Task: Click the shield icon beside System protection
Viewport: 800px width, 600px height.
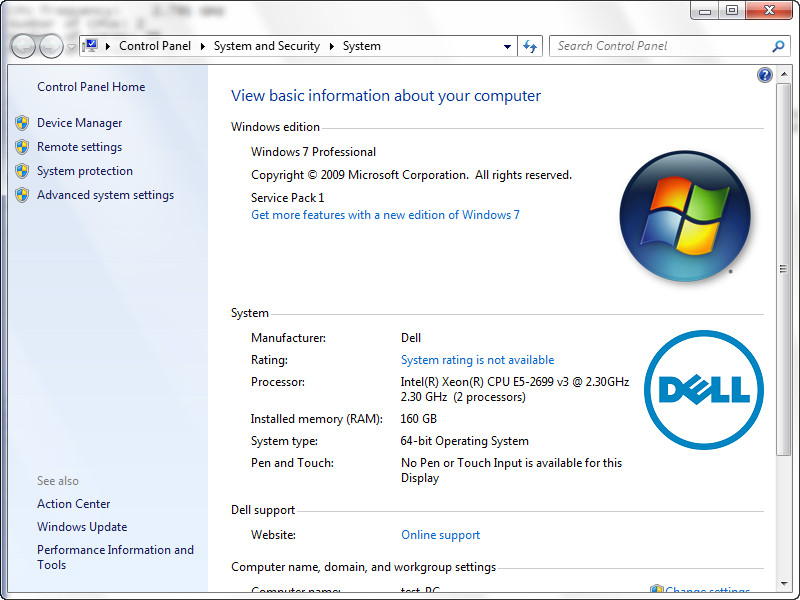Action: [22, 171]
